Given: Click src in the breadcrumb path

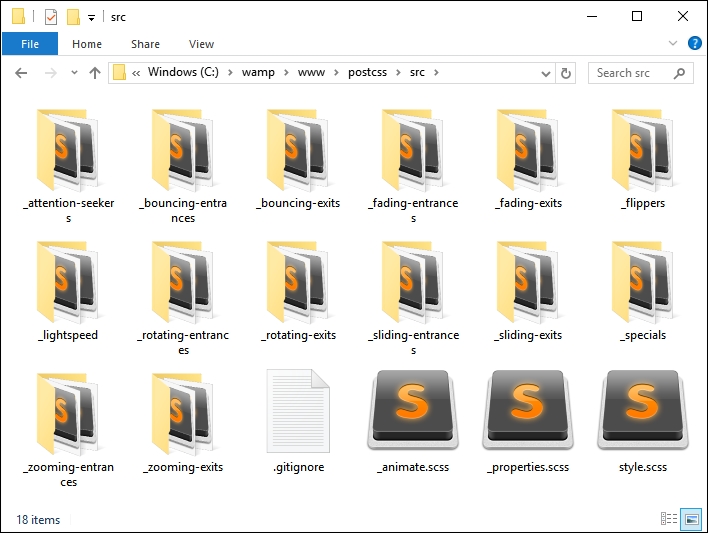Looking at the screenshot, I should pyautogui.click(x=417, y=72).
